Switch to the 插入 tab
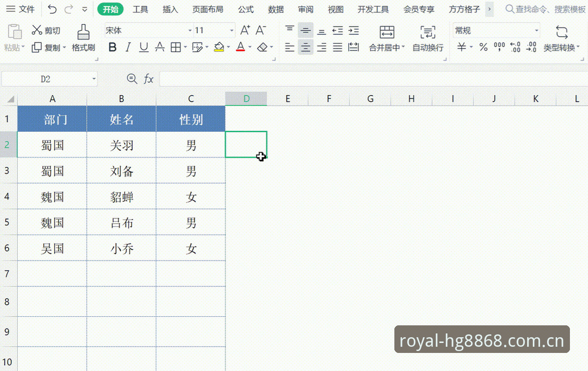 170,9
